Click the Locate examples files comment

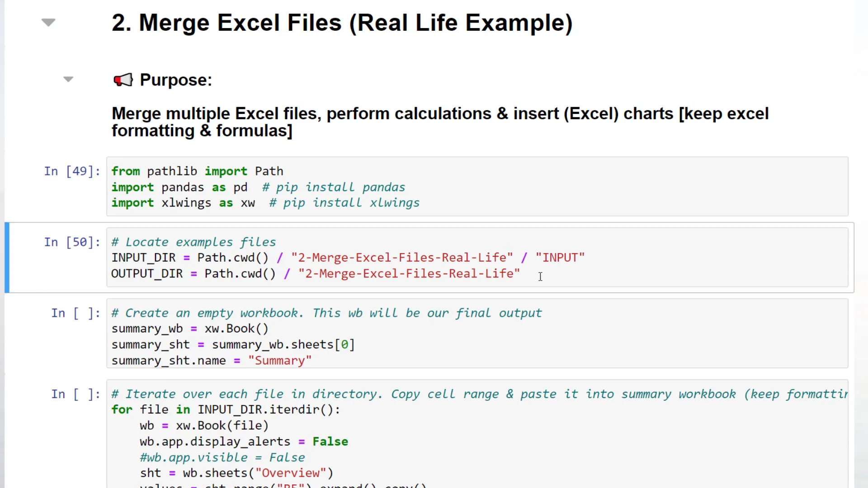(193, 242)
